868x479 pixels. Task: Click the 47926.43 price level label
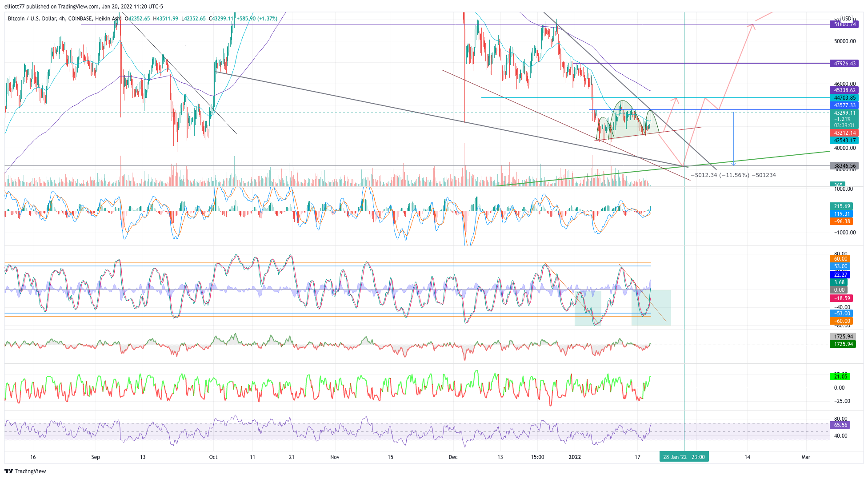[x=844, y=64]
